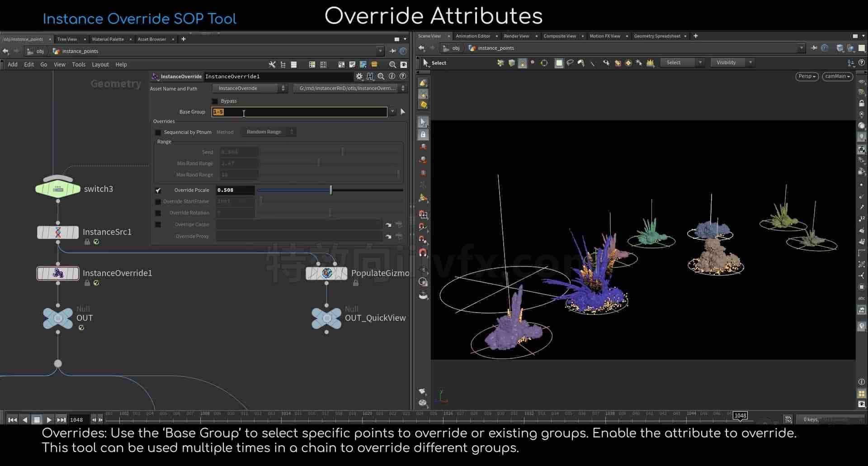The width and height of the screenshot is (868, 466).
Task: Select the PopulateGizmo node
Action: (x=327, y=273)
